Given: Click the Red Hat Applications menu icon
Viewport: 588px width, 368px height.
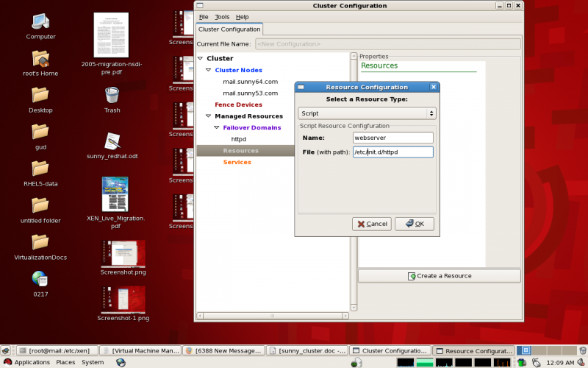Looking at the screenshot, I should (7, 362).
